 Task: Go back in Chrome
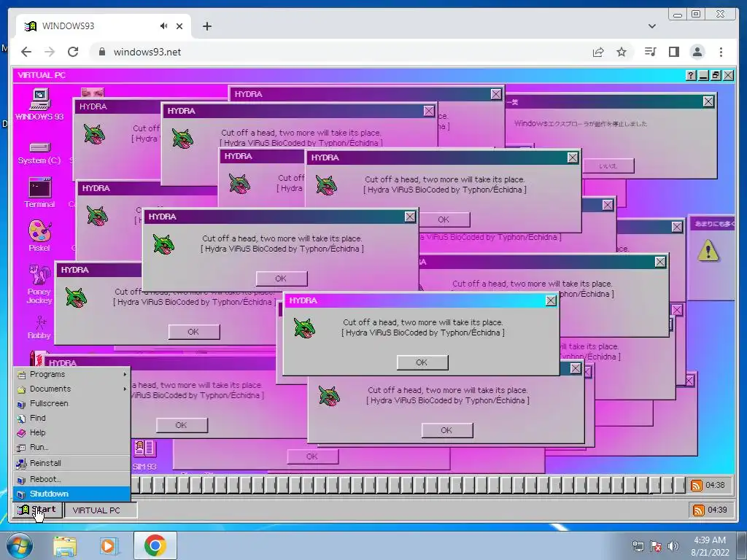pyautogui.click(x=26, y=52)
